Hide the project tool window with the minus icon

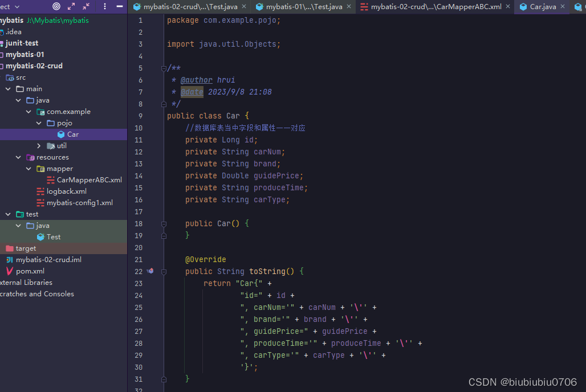pos(120,6)
